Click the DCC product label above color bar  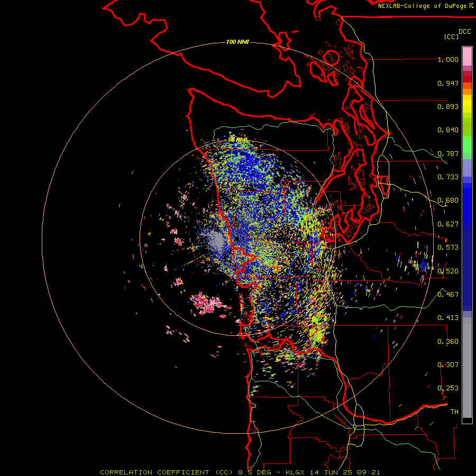point(464,32)
